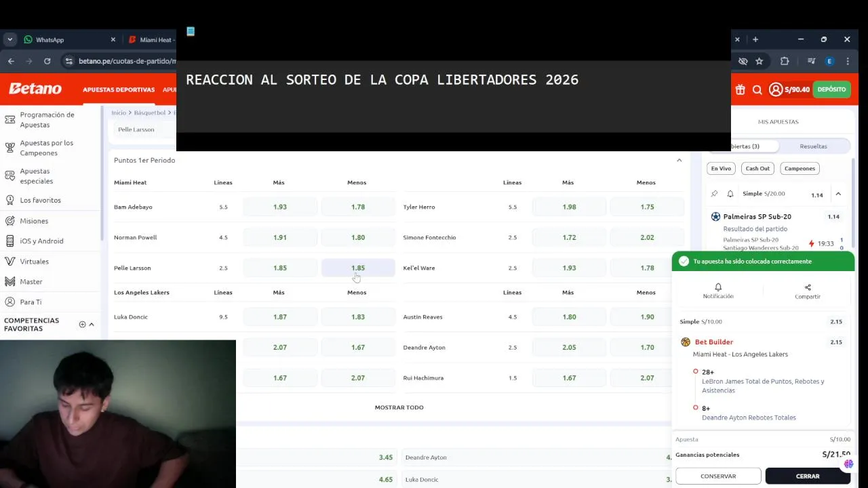
Task: Filter bets by Cash Out
Action: point(757,168)
